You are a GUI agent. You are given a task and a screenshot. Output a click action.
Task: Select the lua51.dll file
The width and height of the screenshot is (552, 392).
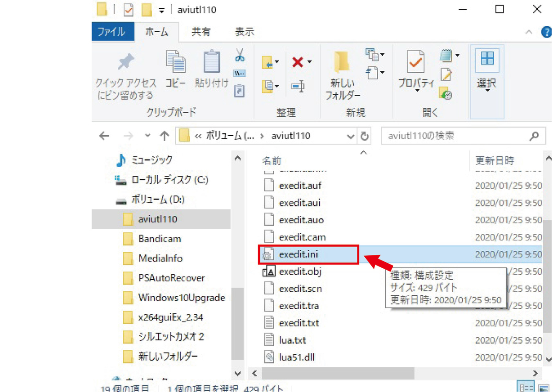296,357
